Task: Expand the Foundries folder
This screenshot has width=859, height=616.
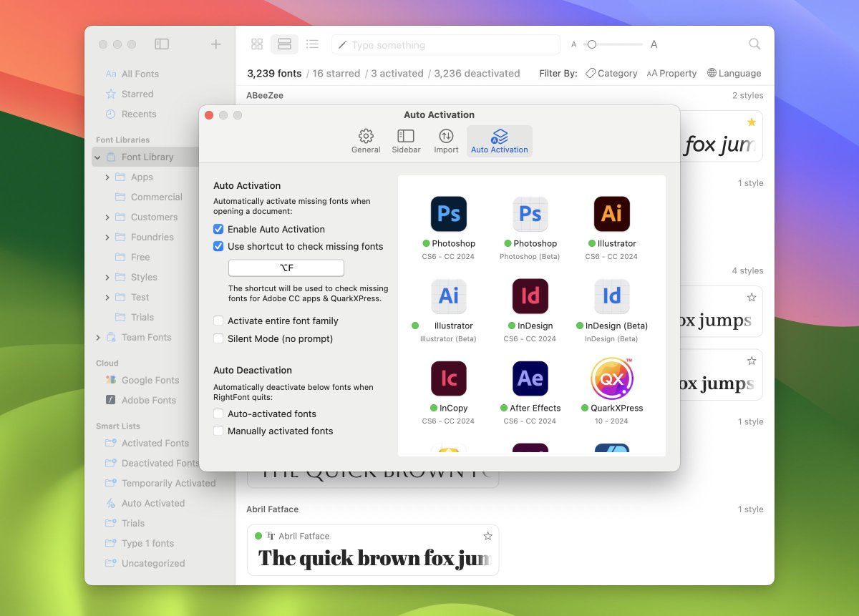Action: point(107,237)
